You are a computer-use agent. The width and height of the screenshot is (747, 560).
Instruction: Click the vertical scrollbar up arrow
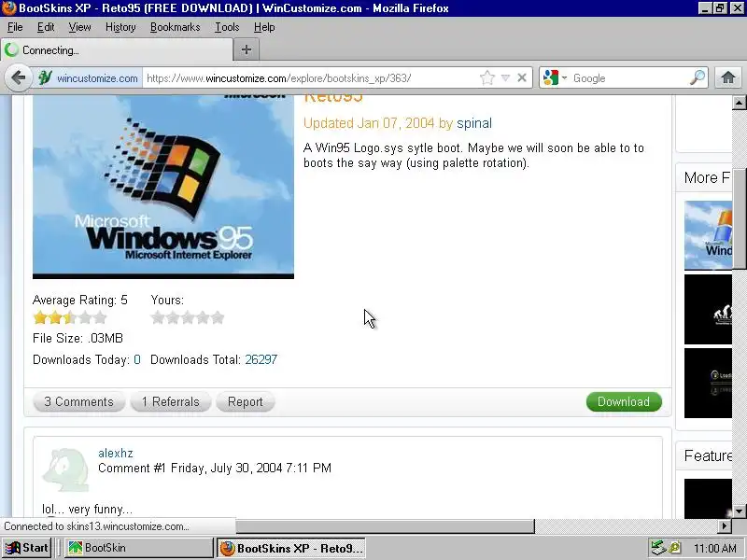[x=740, y=103]
